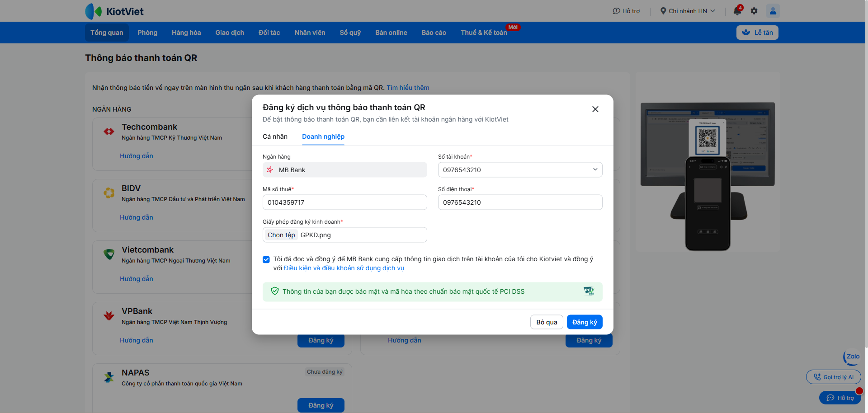
Task: Click the GPKD.png file name
Action: pyautogui.click(x=316, y=235)
